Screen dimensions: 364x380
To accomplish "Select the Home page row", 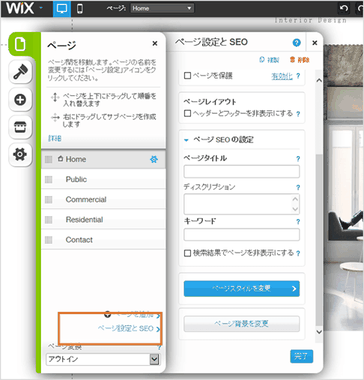I will pyautogui.click(x=103, y=159).
